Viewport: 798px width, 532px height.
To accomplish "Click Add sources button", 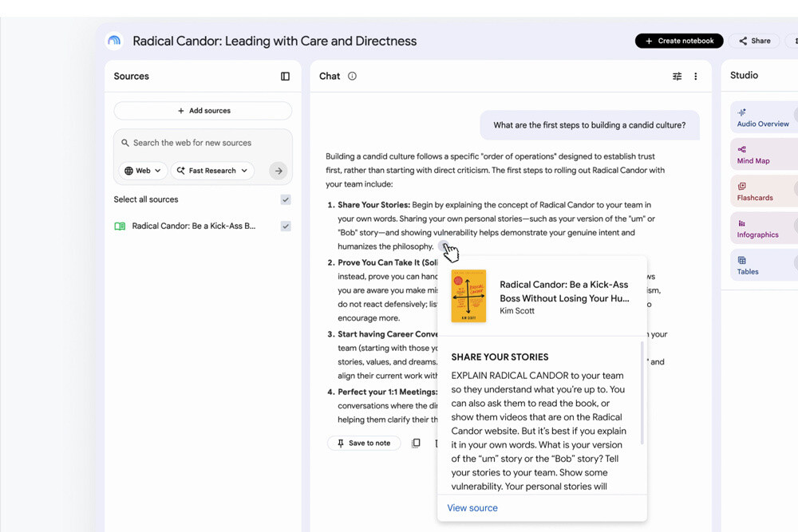I will (x=203, y=110).
